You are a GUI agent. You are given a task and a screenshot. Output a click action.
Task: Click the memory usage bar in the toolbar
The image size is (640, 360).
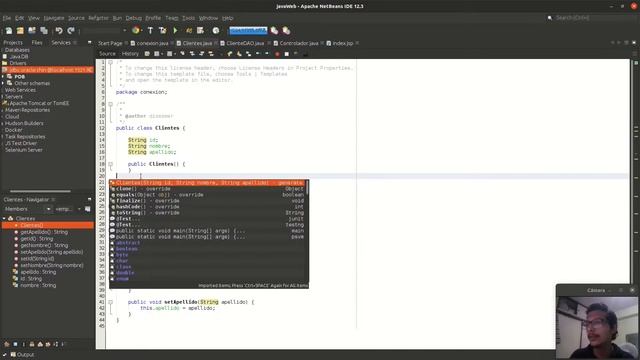248,31
